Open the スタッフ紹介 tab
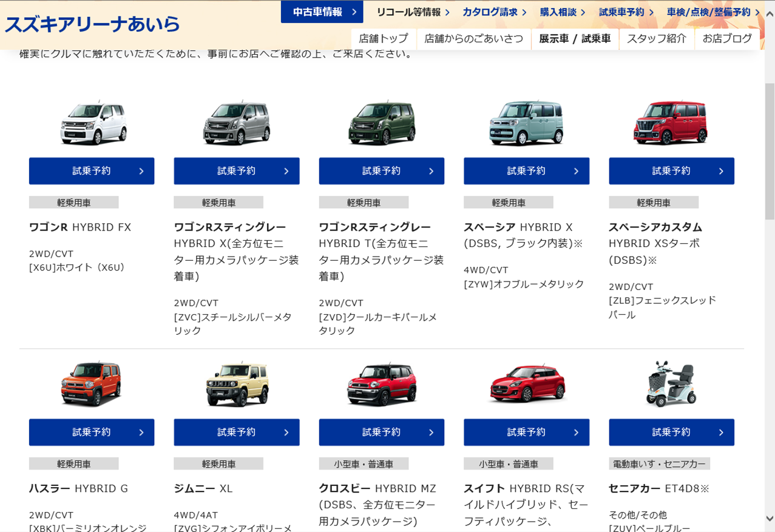Viewport: 775px width, 532px height. point(657,39)
